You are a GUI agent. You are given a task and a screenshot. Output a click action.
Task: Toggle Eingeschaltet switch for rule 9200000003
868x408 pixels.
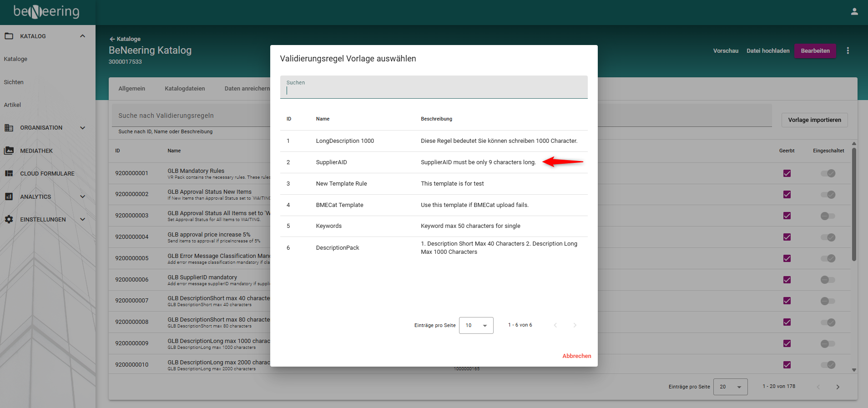click(828, 216)
